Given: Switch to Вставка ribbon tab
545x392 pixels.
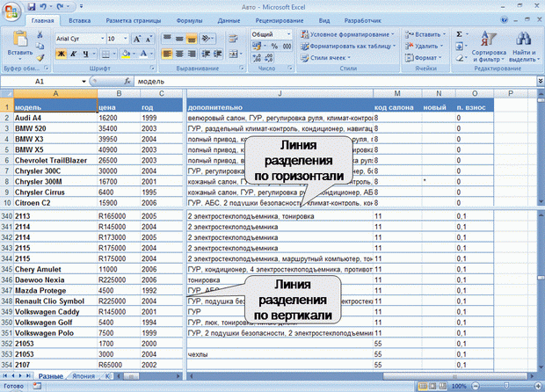Looking at the screenshot, I should coord(80,20).
